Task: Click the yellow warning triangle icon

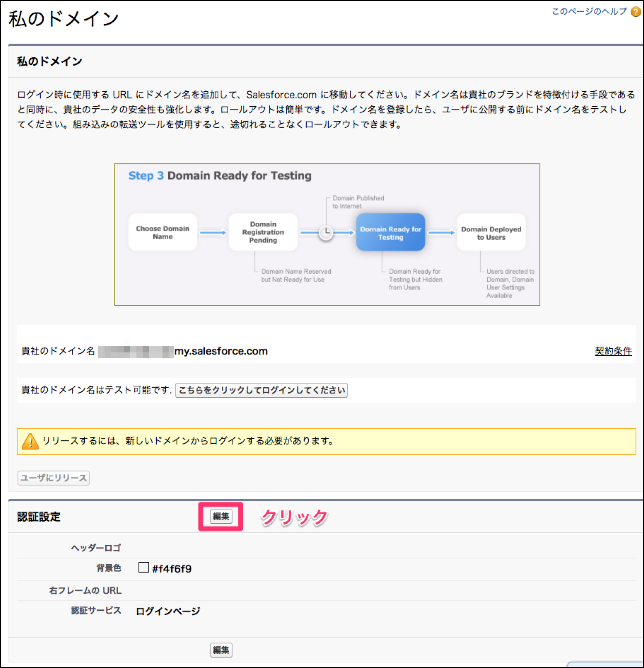Action: 30,441
